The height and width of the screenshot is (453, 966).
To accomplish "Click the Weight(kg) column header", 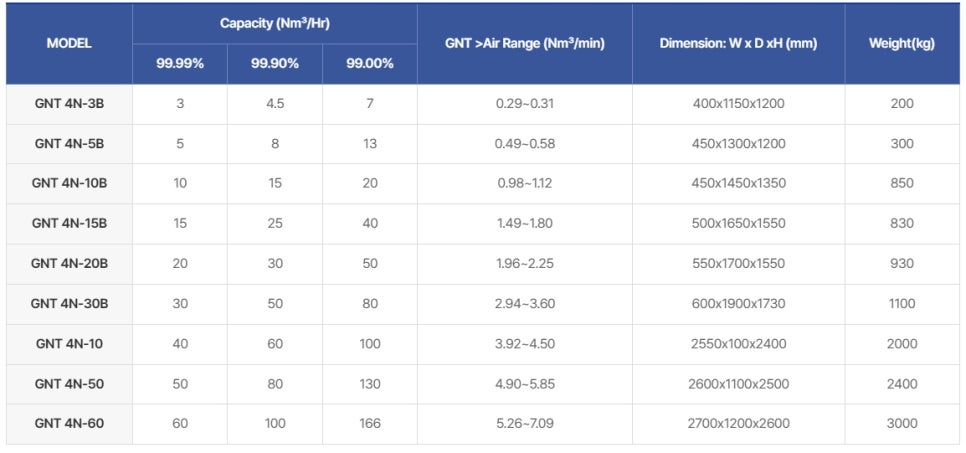I will (901, 44).
